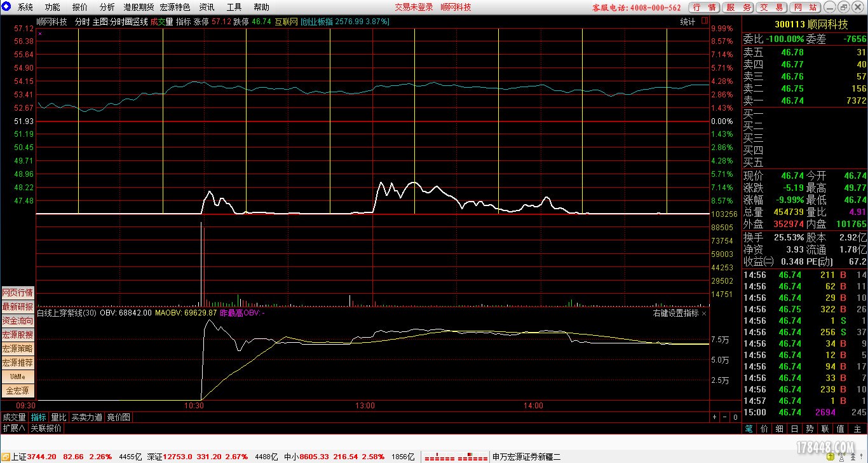
Task: Click the 交易未登录 status text
Action: click(414, 8)
